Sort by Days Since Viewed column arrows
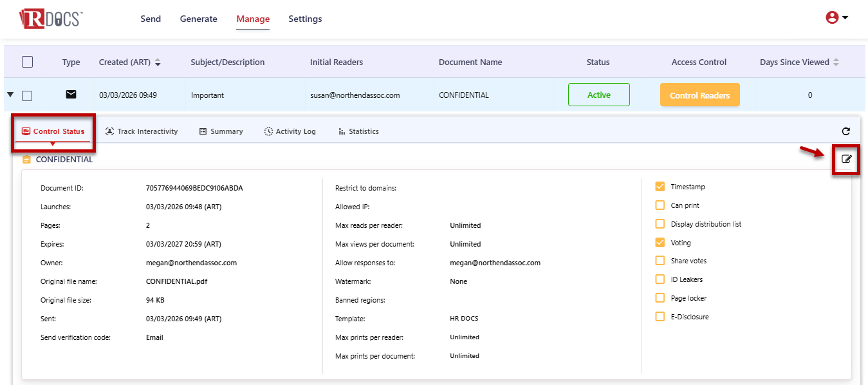 click(836, 62)
